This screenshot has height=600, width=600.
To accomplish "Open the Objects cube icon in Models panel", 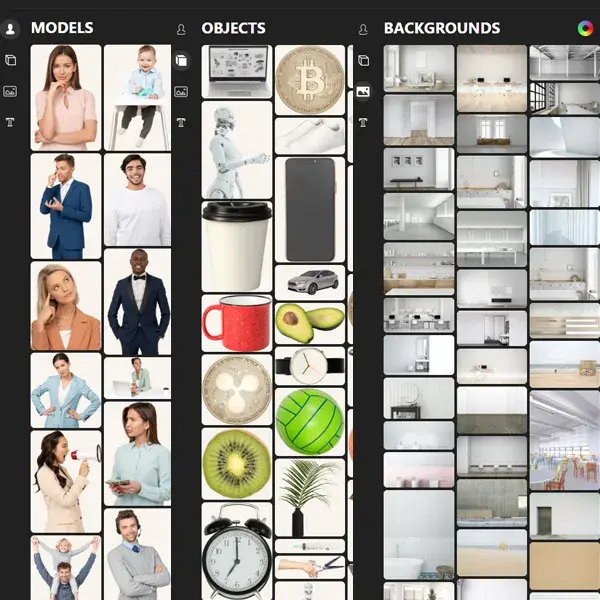I will pos(10,60).
